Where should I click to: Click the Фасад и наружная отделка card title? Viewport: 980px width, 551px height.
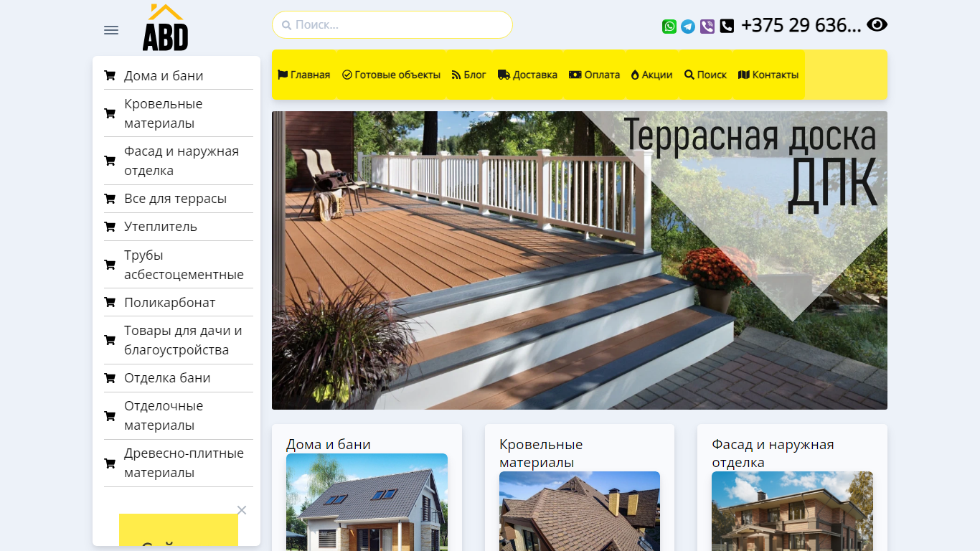[773, 453]
